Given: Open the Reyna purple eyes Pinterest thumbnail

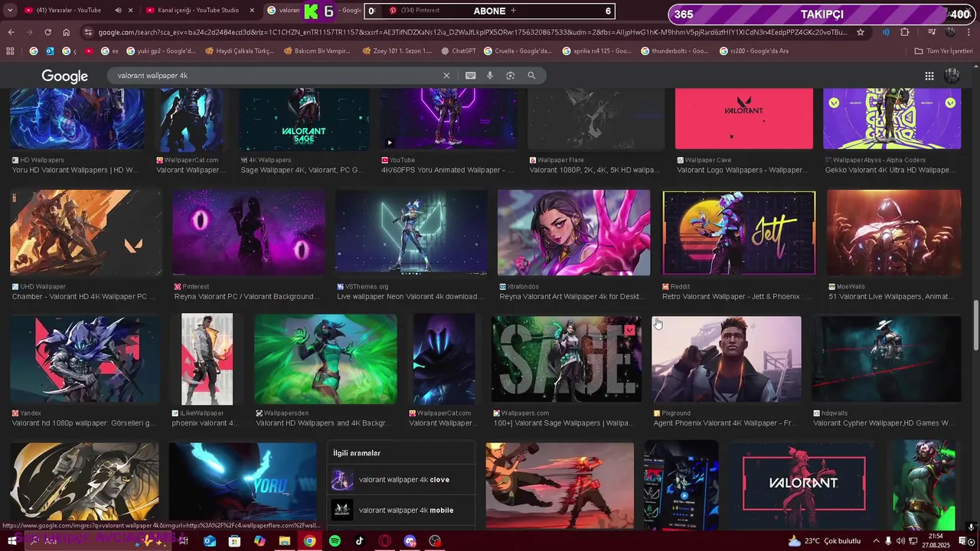Looking at the screenshot, I should (249, 233).
